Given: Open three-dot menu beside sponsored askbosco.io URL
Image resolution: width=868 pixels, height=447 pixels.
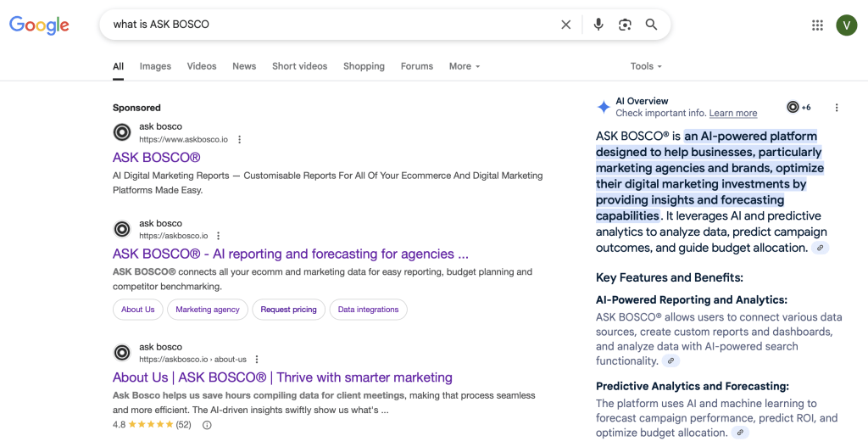Looking at the screenshot, I should click(240, 140).
